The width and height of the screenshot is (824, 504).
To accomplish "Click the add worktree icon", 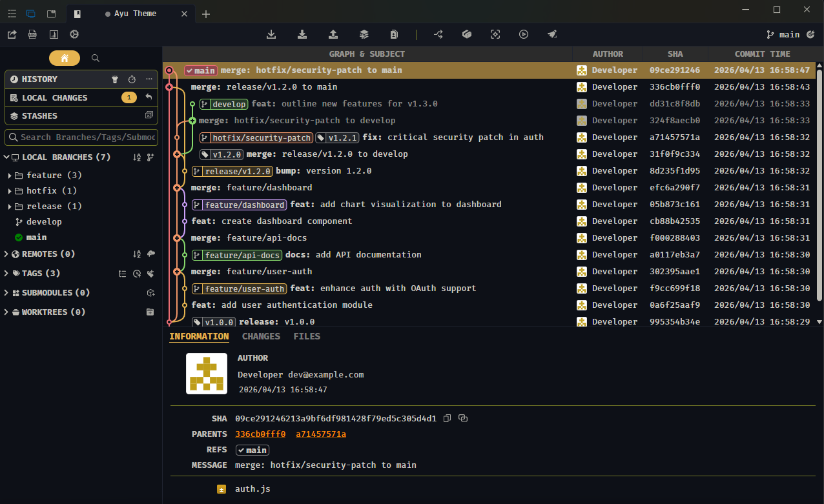I will point(150,312).
